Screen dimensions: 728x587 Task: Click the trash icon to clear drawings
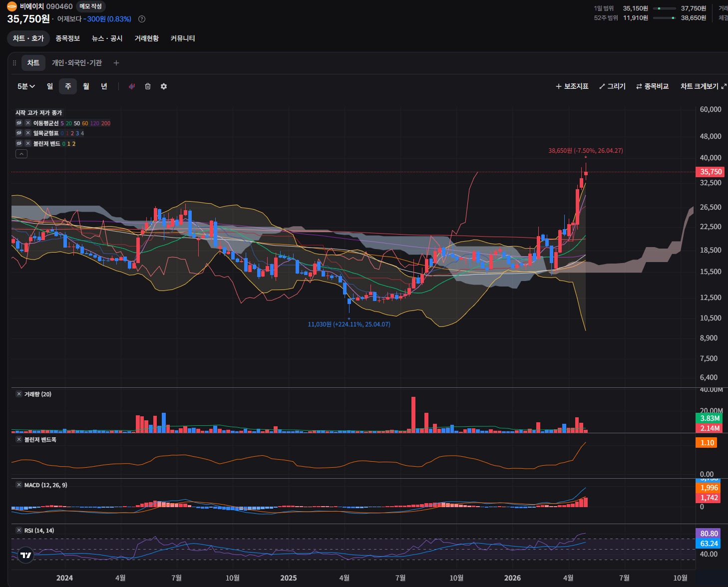148,86
